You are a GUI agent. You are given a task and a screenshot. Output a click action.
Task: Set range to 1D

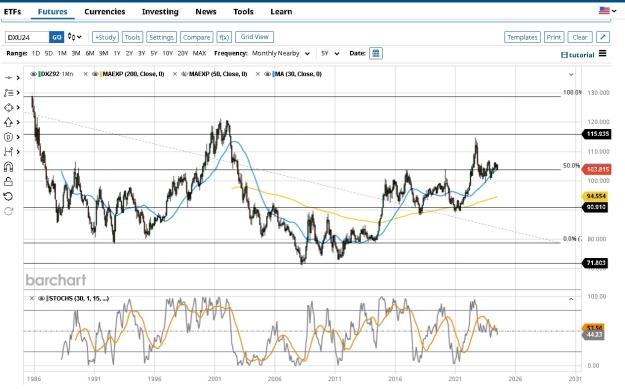pyautogui.click(x=36, y=53)
